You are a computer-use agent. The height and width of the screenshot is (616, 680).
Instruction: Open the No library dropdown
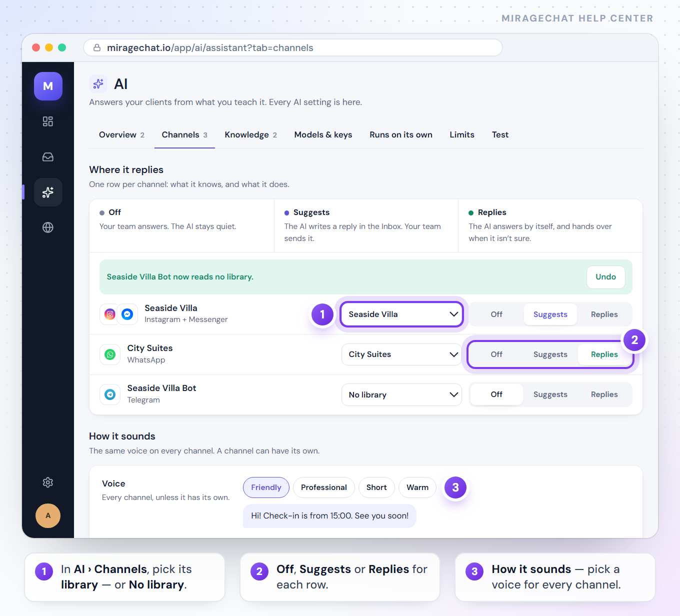tap(402, 394)
